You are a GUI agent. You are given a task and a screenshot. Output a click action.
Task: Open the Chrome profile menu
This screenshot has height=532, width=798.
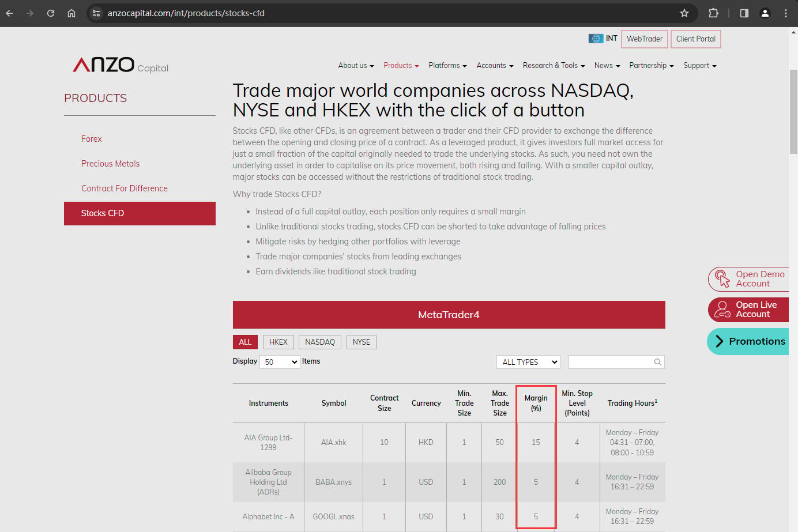pyautogui.click(x=765, y=13)
